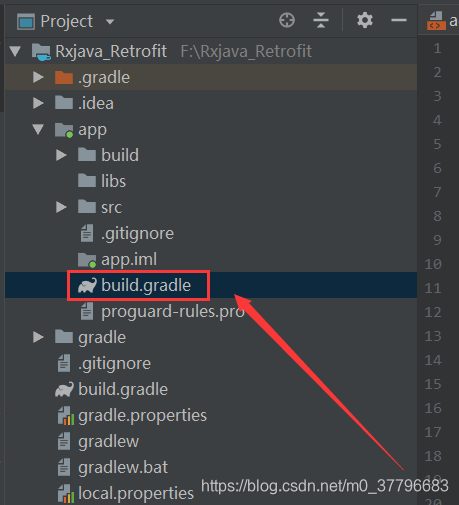Click the Project panel title label
This screenshot has width=459, height=505.
pos(67,22)
